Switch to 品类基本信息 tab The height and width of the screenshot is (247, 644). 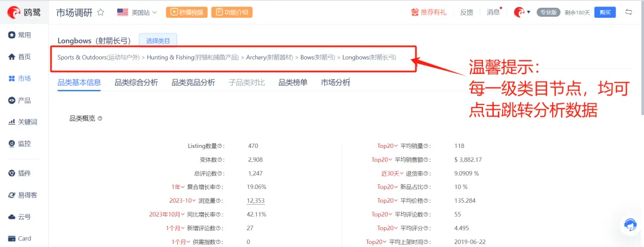[79, 82]
